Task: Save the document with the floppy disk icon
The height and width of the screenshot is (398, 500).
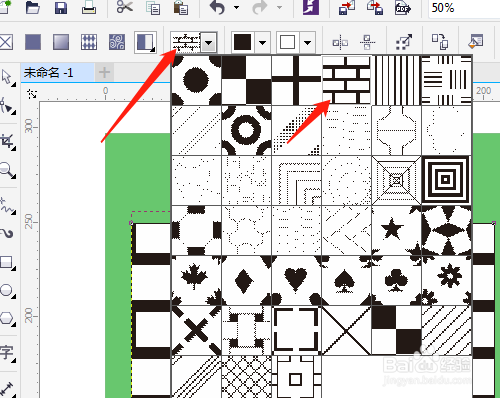Action: coord(61,7)
